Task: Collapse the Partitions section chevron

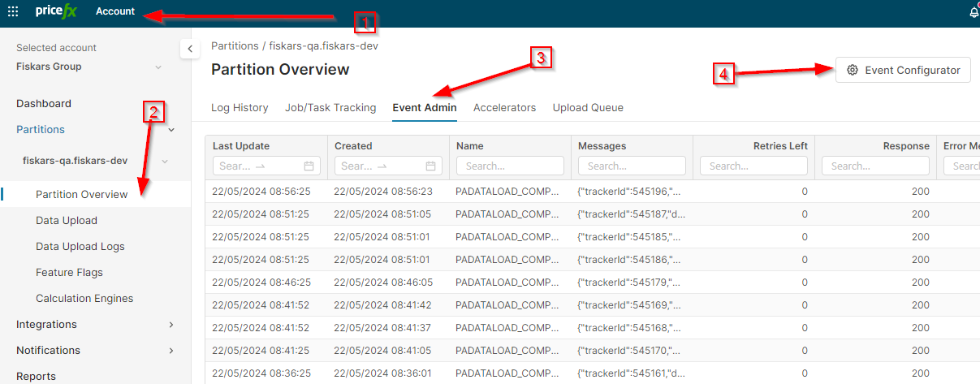Action: point(171,130)
